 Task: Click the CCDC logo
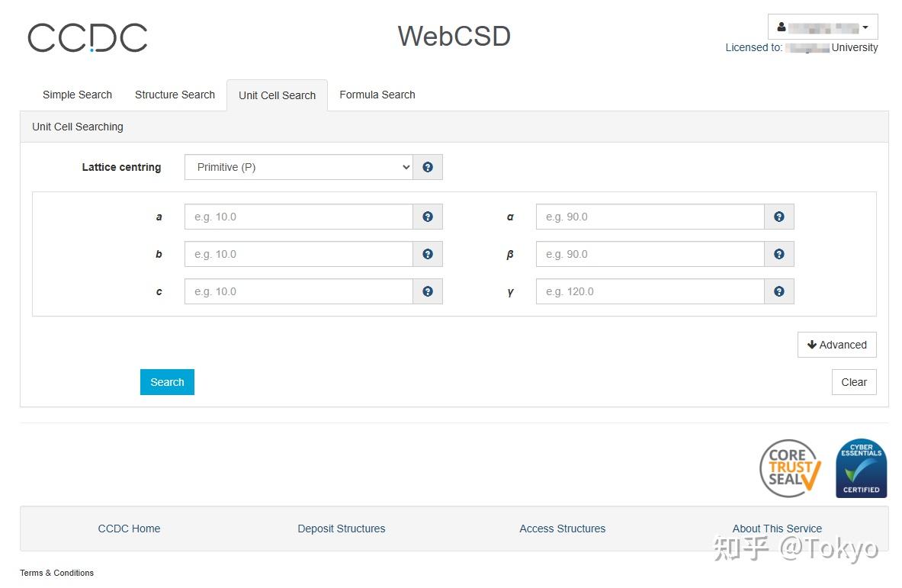coord(88,37)
